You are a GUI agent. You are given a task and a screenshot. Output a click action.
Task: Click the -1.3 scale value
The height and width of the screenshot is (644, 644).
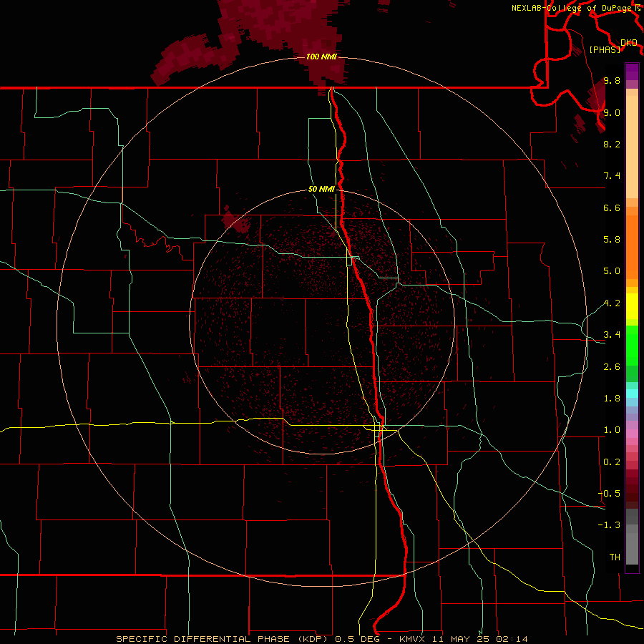pyautogui.click(x=609, y=525)
